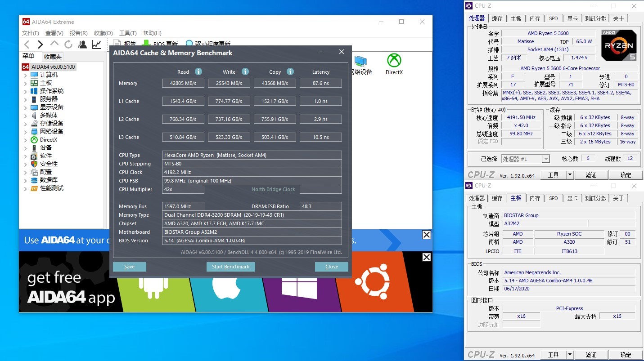Click 确定 button in lower CPU-Z
Screen dimensions: 644x361
(x=626, y=355)
